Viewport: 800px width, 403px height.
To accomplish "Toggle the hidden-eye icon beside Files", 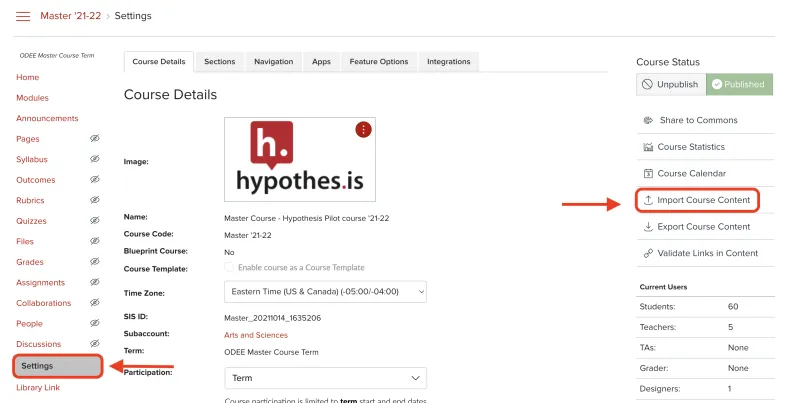I will coord(95,241).
